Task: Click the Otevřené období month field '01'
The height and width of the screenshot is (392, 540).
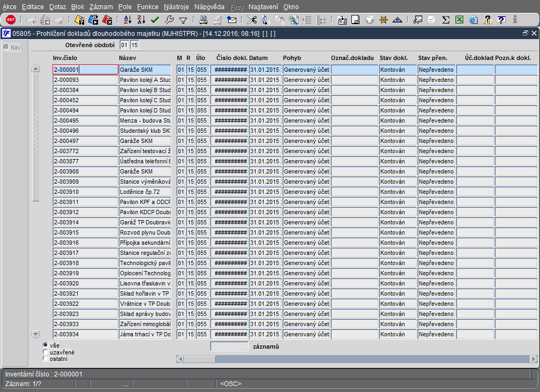Action: 124,45
